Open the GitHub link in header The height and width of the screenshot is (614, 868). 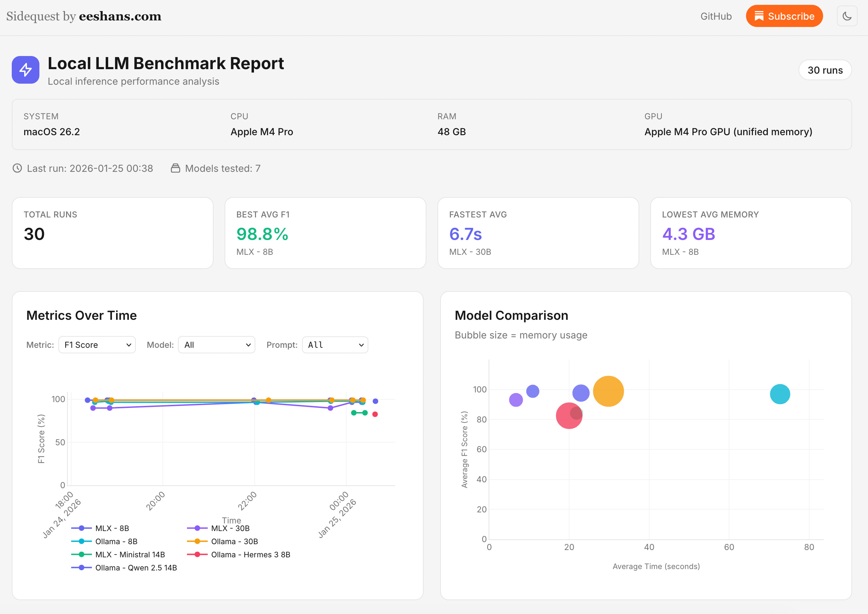(716, 16)
